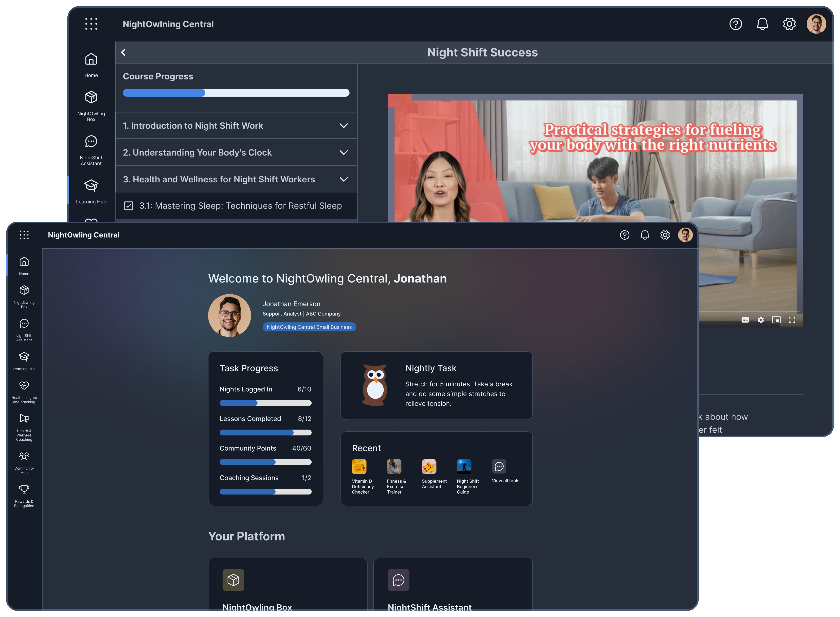Open Fitness & Exercise Trainer tool
The width and height of the screenshot is (840, 617).
(396, 477)
